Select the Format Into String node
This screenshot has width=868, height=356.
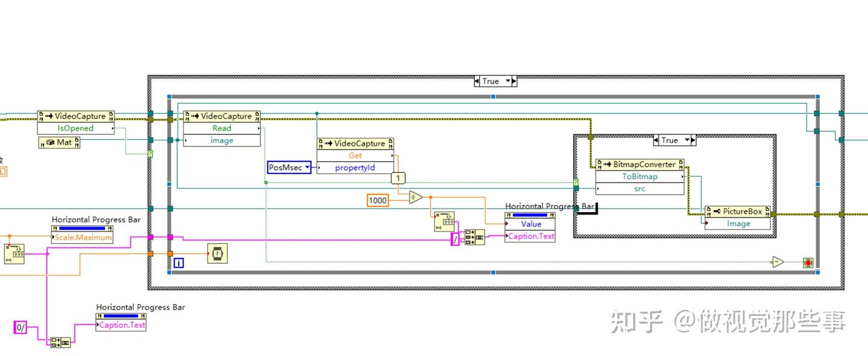pyautogui.click(x=474, y=237)
